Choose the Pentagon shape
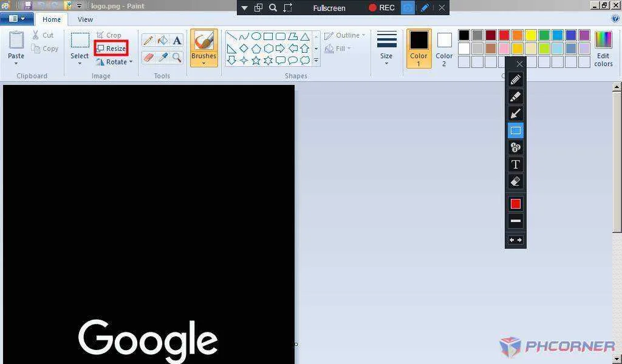The image size is (622, 364). [256, 49]
